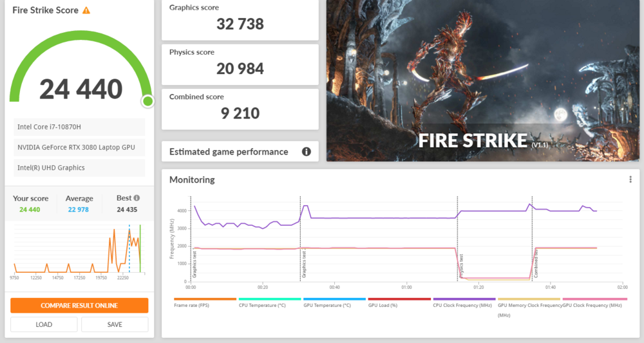Expand the Estimated game performance panel
Screen dimensions: 644x343
click(x=229, y=152)
